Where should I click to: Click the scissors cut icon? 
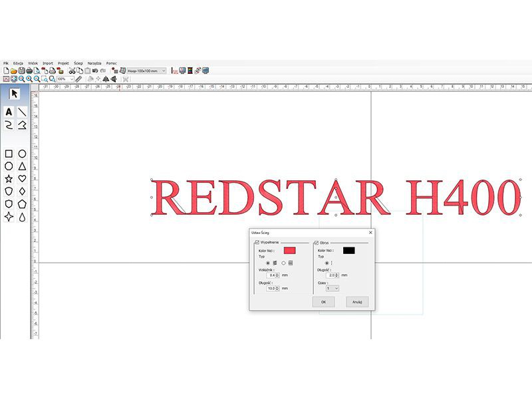tap(72, 69)
